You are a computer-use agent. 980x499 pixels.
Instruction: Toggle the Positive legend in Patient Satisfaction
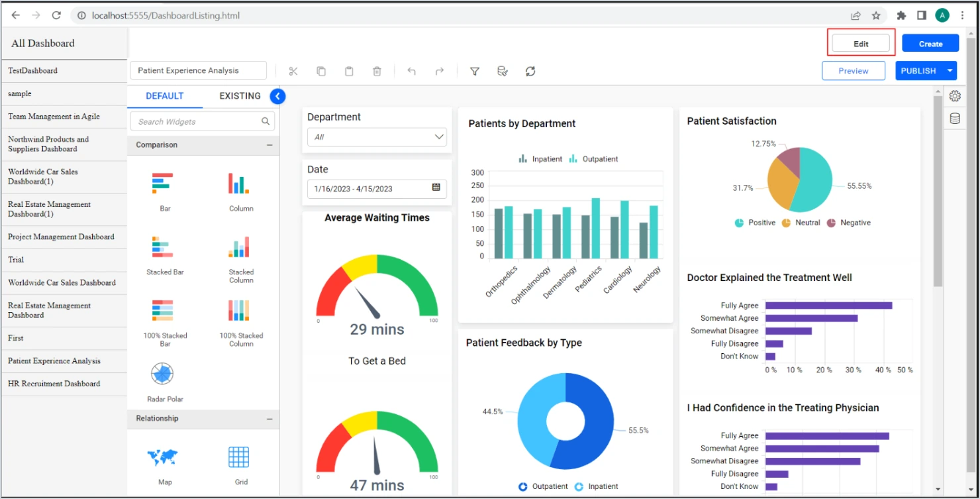(755, 223)
